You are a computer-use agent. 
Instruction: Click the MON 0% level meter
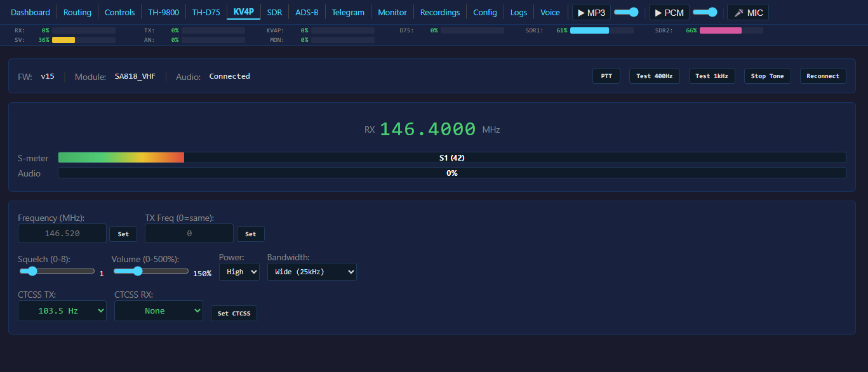tap(343, 40)
